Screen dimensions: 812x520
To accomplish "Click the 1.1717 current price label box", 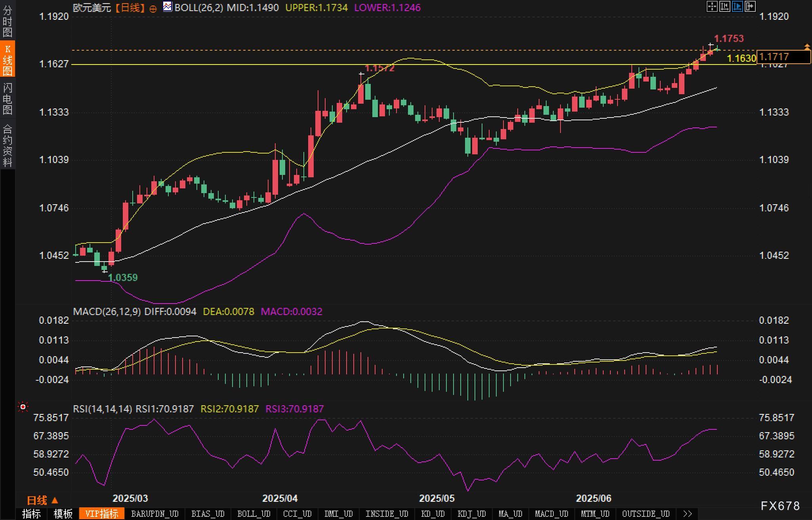I will 783,57.
